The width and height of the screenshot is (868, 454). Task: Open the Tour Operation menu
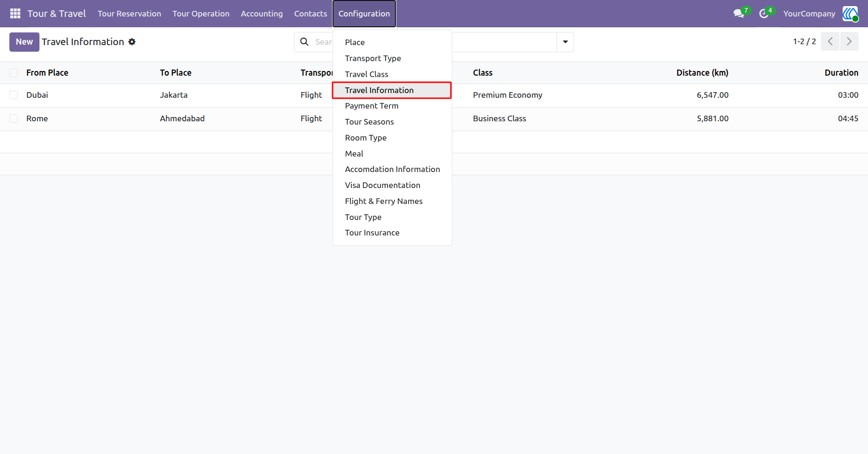click(x=201, y=14)
